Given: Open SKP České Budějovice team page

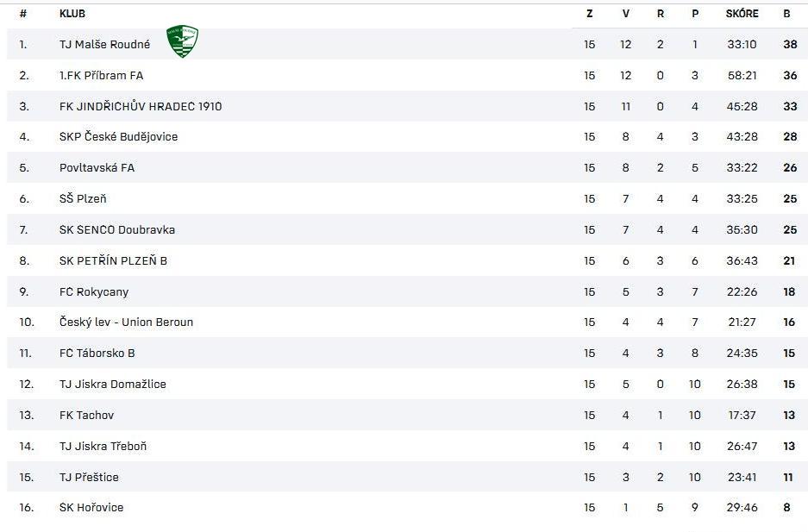Looking at the screenshot, I should coord(118,137).
